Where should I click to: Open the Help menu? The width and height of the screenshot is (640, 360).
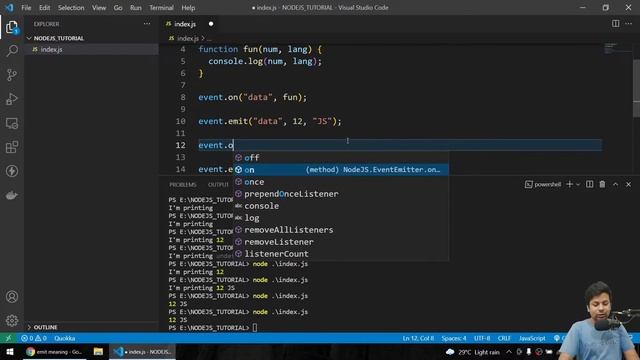pyautogui.click(x=188, y=7)
